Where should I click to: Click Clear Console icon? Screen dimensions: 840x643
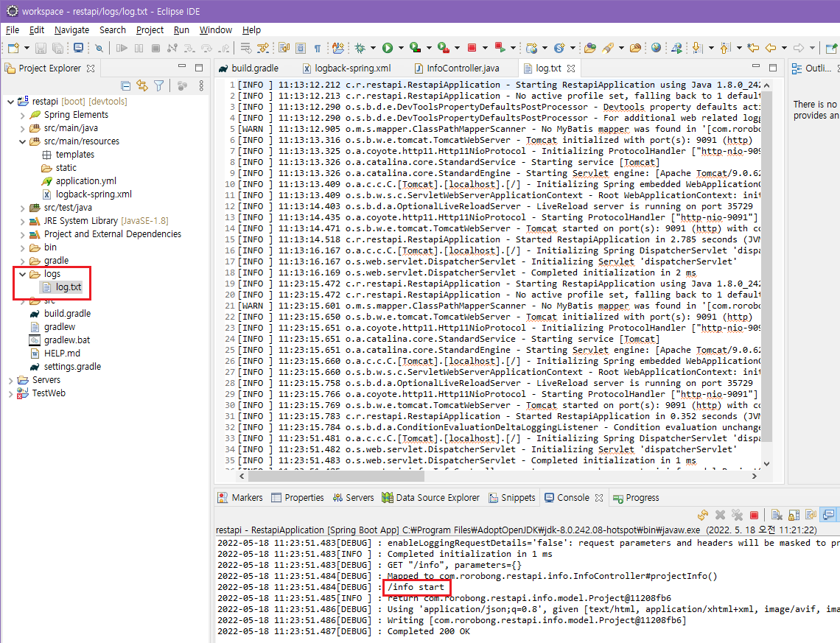(x=776, y=515)
